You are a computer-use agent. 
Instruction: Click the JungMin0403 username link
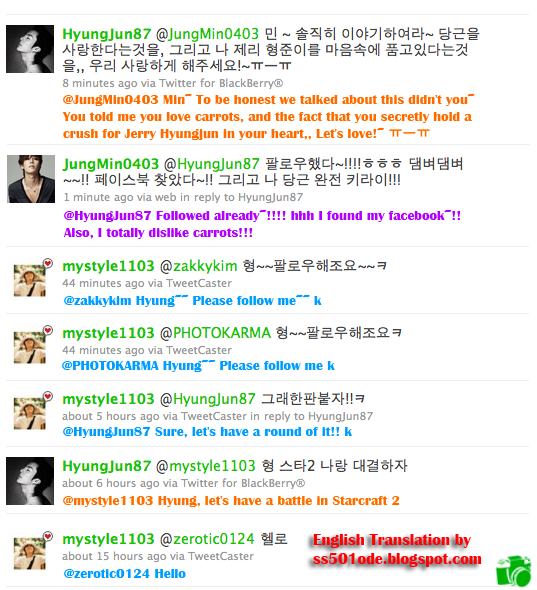click(111, 164)
